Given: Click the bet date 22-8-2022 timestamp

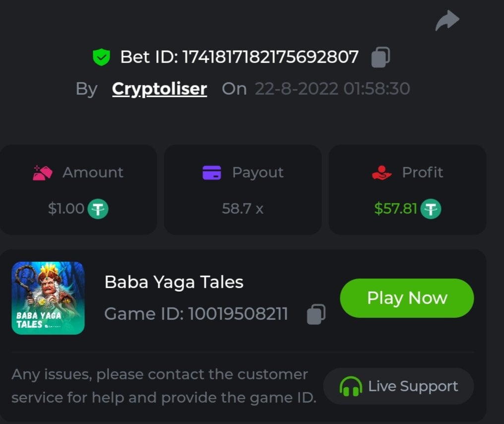Looking at the screenshot, I should [x=332, y=89].
